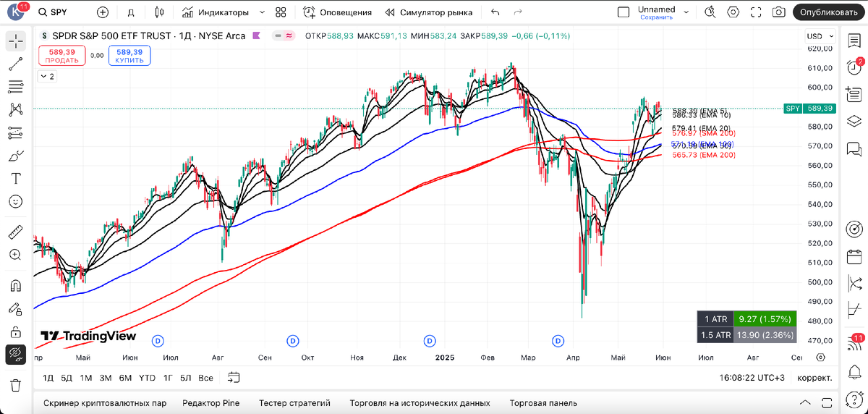The image size is (868, 414).
Task: Open the chats panel icon
Action: pyautogui.click(x=854, y=150)
